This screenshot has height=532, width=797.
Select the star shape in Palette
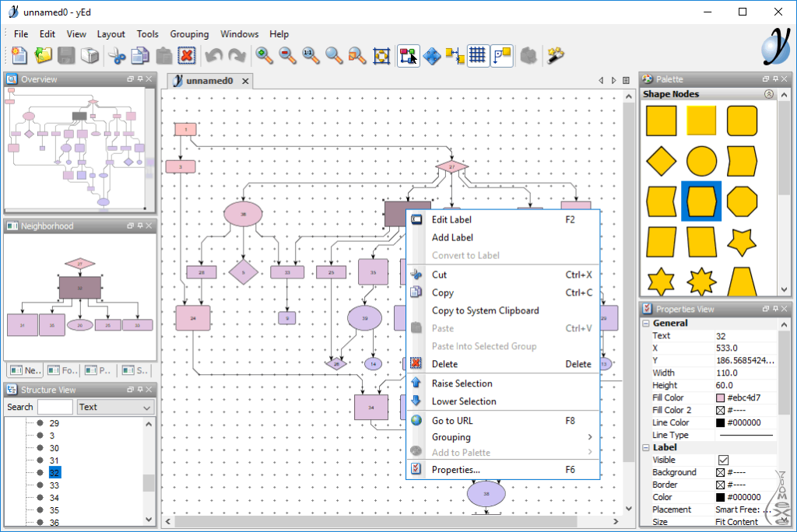coord(742,241)
